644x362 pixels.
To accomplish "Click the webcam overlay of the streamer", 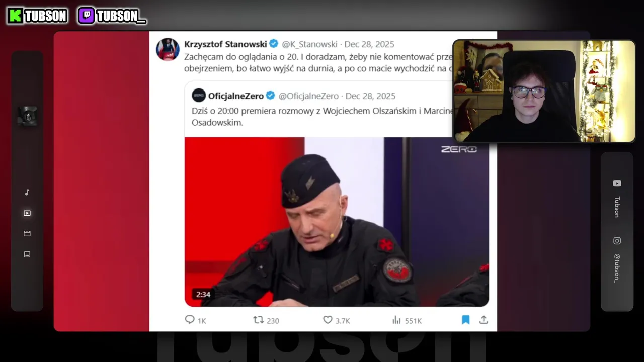I will click(544, 91).
